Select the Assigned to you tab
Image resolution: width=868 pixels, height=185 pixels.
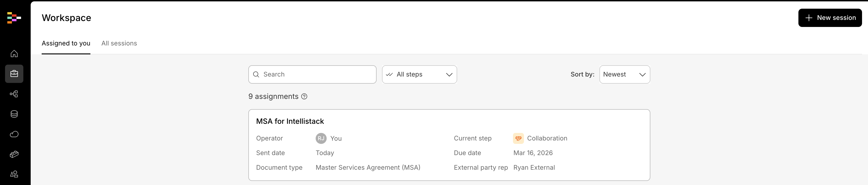coord(66,43)
